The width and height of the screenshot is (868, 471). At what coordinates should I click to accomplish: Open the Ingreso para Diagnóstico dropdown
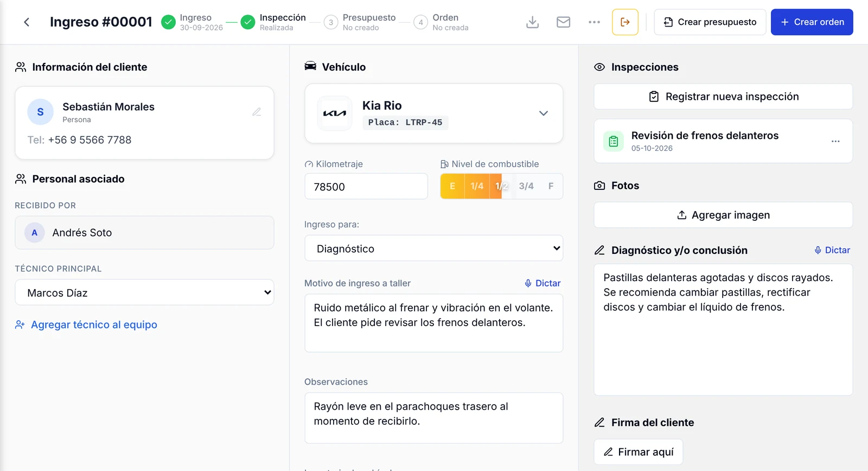[434, 249]
